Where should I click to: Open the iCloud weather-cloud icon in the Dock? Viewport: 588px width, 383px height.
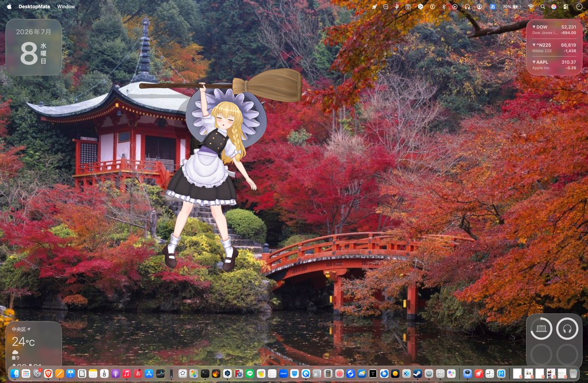click(x=362, y=374)
